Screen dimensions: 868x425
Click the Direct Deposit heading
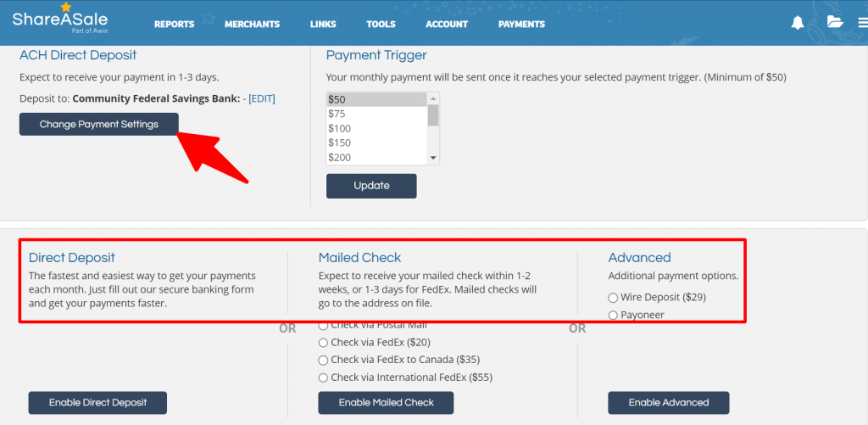pyautogui.click(x=72, y=258)
